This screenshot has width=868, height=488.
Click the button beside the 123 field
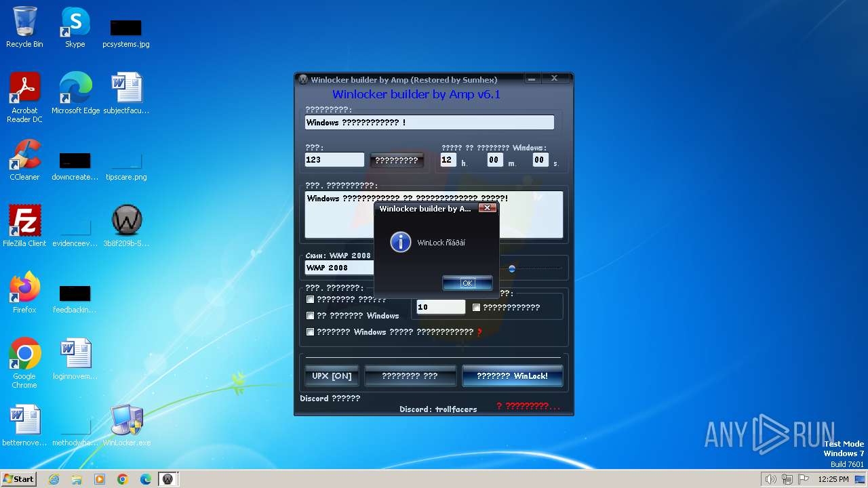click(397, 161)
